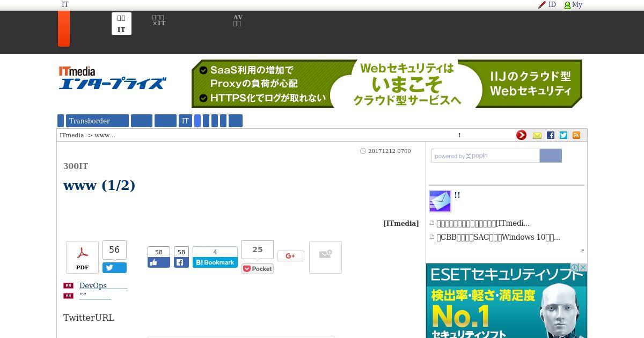Open the orange RSS feed icon
Screen dimensions: 644x338
point(576,135)
